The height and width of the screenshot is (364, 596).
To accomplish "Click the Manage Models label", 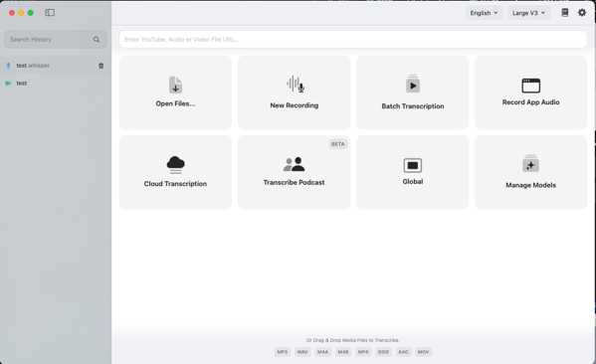I will coord(531,185).
